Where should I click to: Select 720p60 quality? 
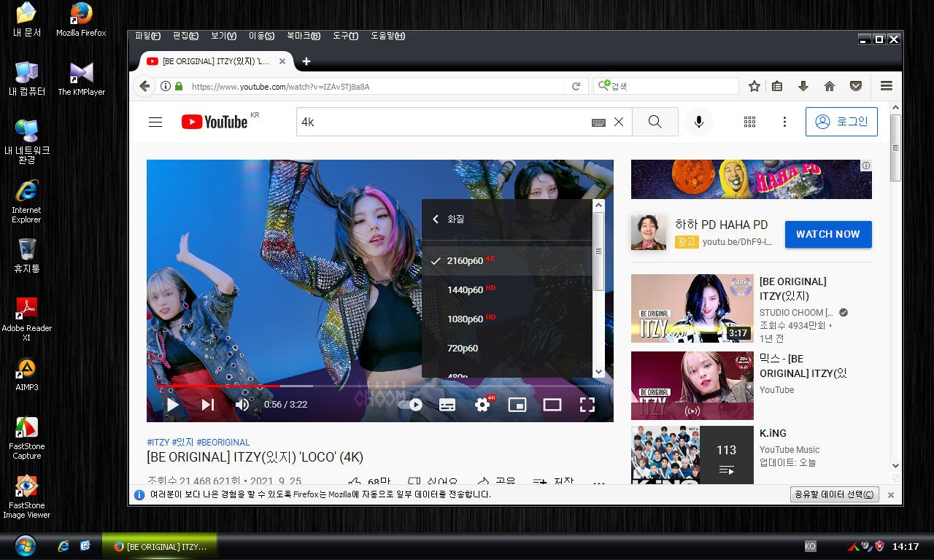pyautogui.click(x=507, y=348)
